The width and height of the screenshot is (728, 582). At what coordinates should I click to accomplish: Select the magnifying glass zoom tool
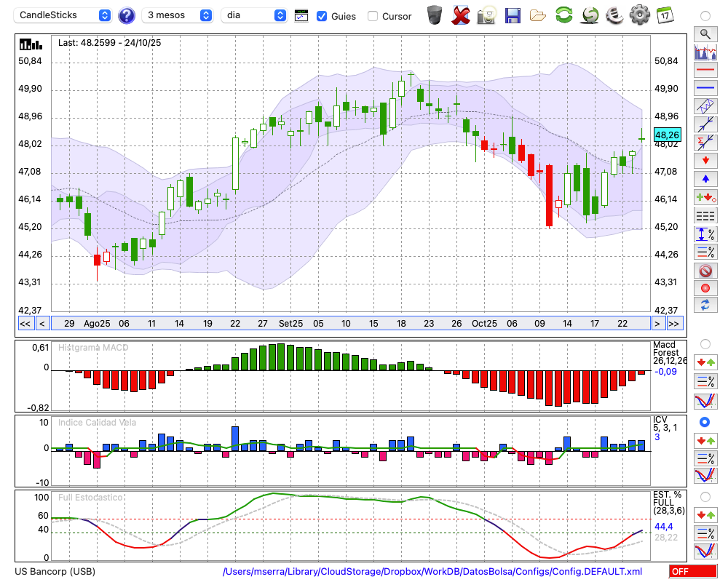click(x=705, y=34)
